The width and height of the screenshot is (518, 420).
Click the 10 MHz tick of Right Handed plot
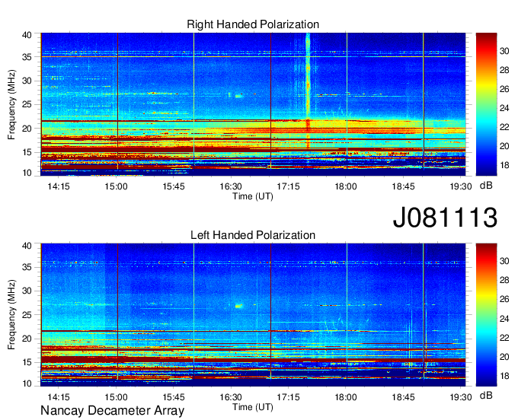click(x=27, y=173)
